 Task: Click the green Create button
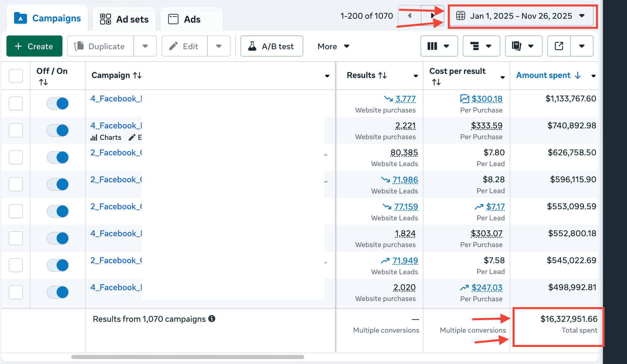34,46
